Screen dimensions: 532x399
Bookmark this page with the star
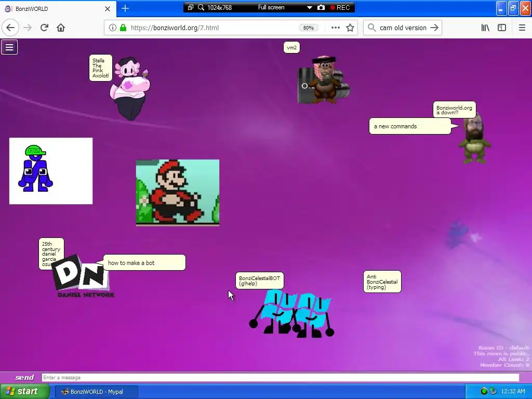[350, 28]
